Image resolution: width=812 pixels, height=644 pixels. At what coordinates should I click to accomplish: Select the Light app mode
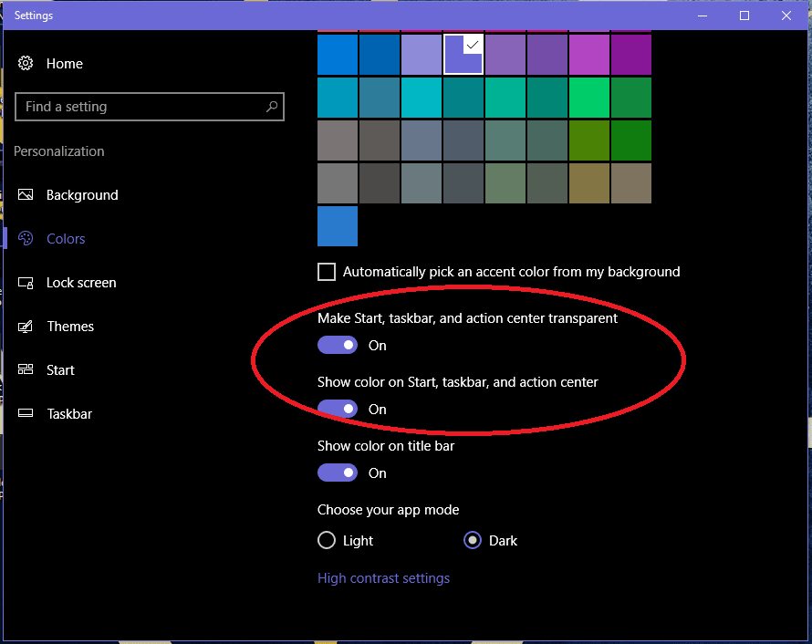click(x=327, y=541)
